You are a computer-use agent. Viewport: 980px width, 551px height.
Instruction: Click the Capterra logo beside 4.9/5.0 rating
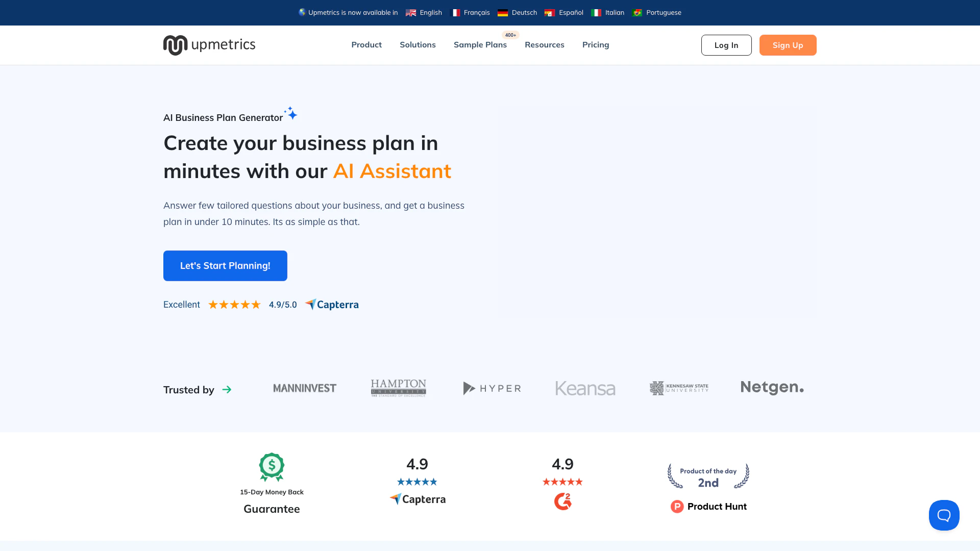click(x=332, y=305)
